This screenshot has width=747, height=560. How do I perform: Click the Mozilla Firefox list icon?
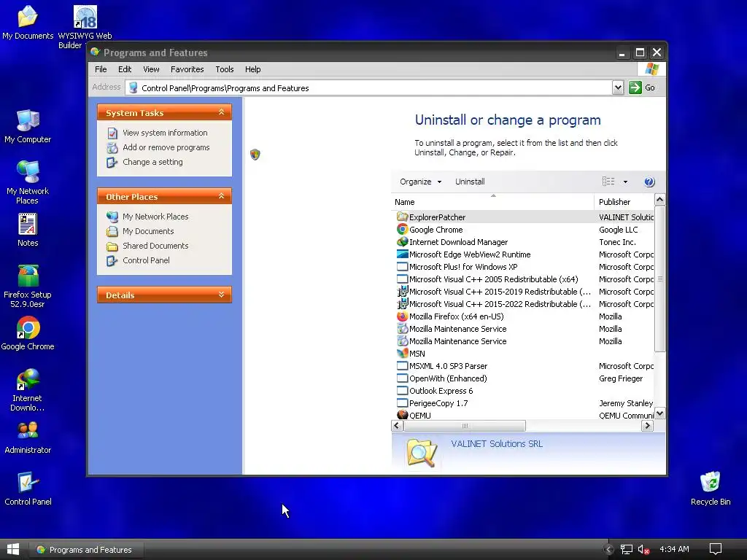tap(402, 316)
